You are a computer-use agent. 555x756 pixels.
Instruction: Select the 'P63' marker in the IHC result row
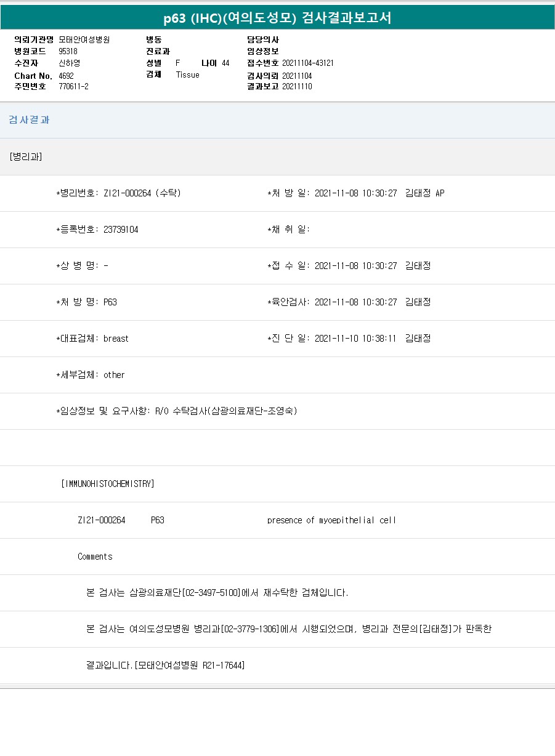tap(158, 520)
